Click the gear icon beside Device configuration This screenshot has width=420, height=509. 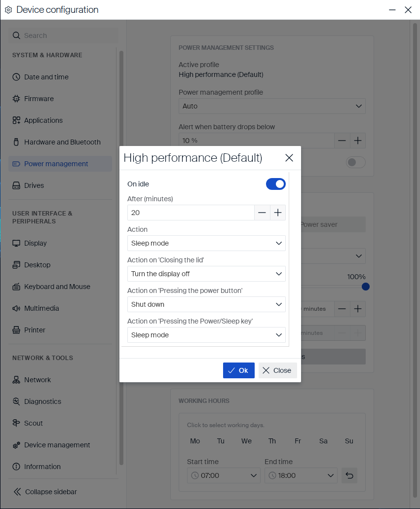point(8,10)
